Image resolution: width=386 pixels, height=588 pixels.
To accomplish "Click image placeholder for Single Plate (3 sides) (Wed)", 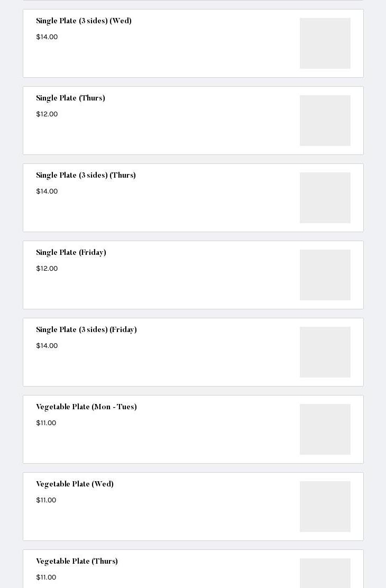I will (325, 43).
